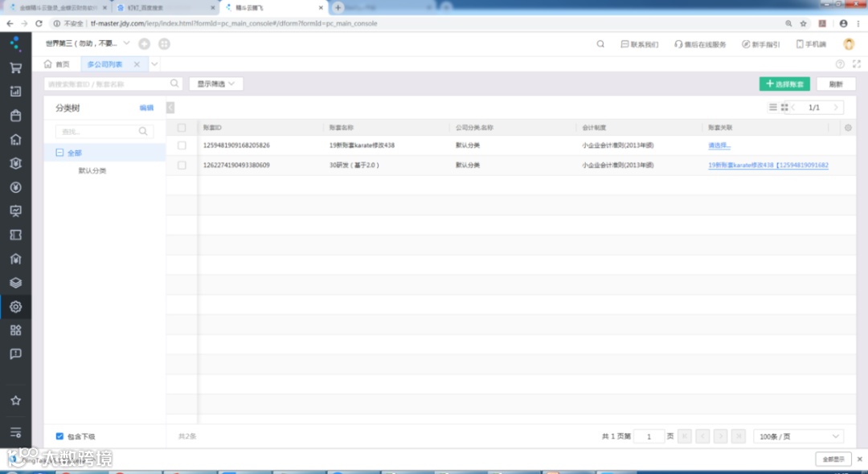Image resolution: width=868 pixels, height=474 pixels.
Task: Click the page number input in footer
Action: 649,436
